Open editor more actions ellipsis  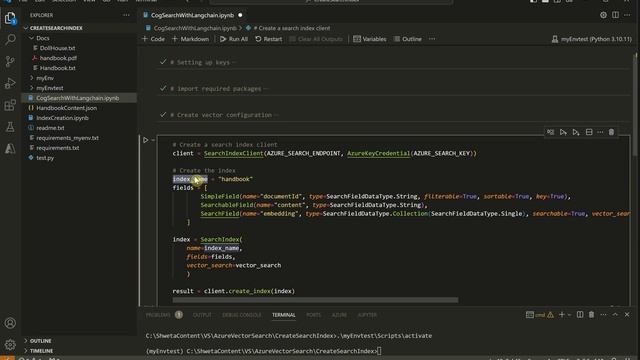pos(627,15)
